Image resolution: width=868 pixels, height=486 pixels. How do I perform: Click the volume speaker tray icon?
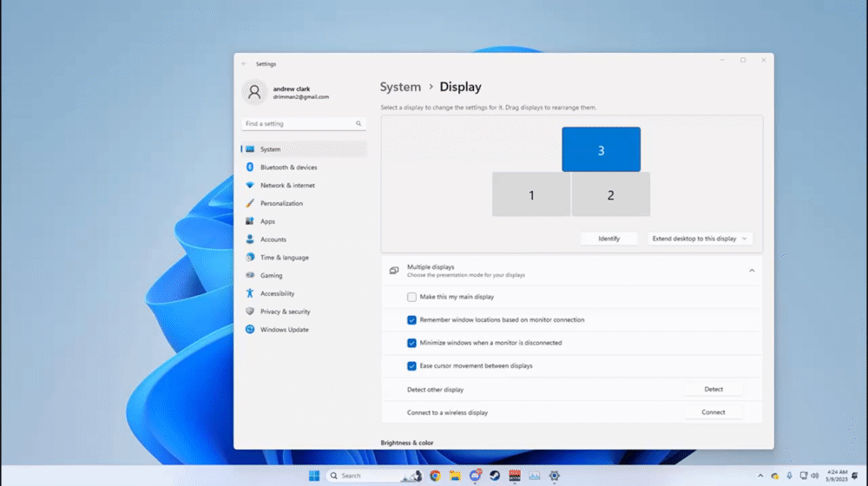815,476
